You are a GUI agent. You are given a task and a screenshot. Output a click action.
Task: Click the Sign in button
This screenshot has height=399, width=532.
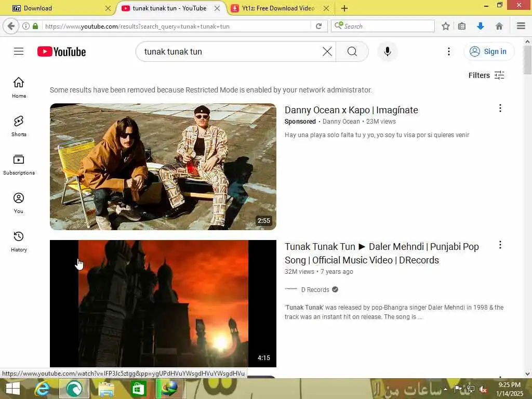coord(488,51)
